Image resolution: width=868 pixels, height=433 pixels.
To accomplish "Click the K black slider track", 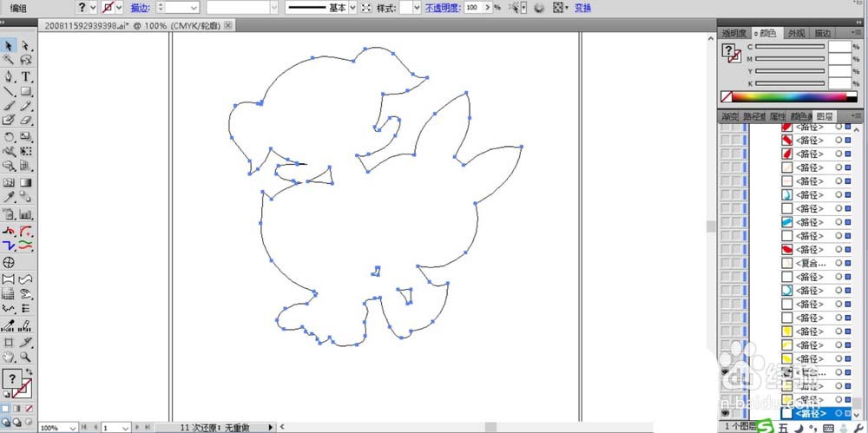I will [790, 83].
